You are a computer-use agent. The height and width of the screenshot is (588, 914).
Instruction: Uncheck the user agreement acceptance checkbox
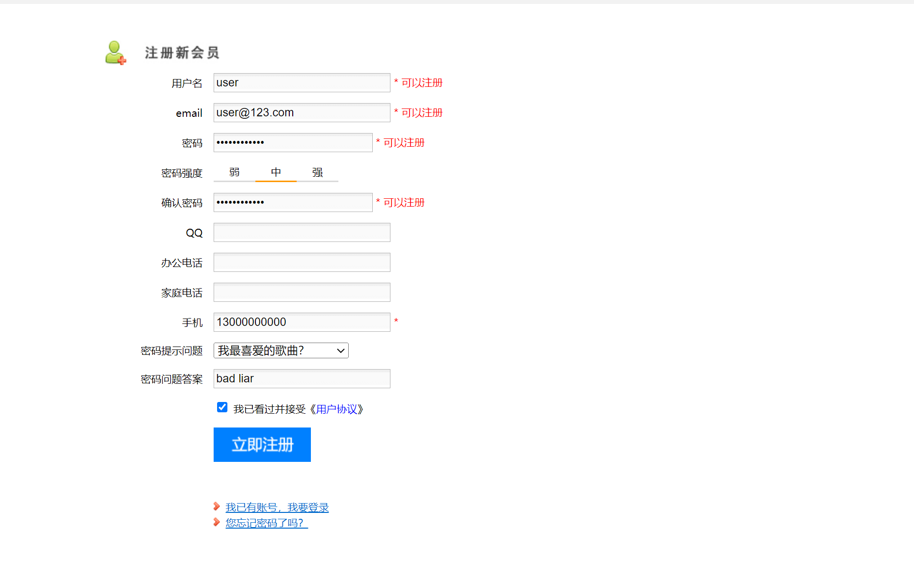click(x=222, y=407)
